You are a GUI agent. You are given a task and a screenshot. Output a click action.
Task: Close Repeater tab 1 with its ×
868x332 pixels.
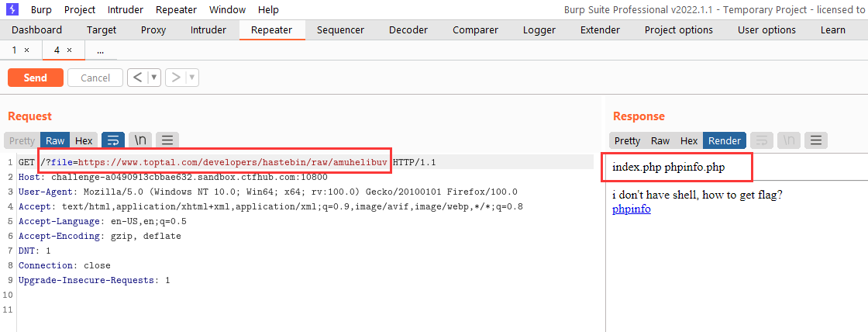26,50
